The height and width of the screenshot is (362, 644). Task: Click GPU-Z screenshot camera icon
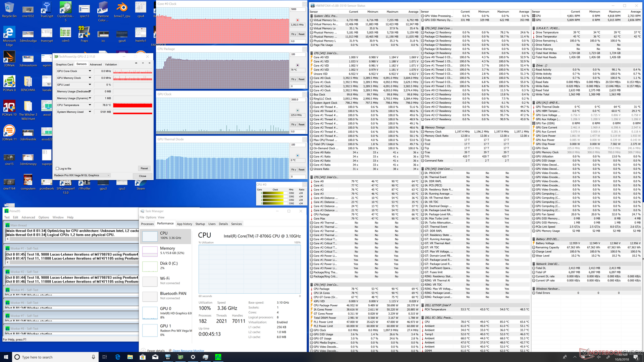136,63
